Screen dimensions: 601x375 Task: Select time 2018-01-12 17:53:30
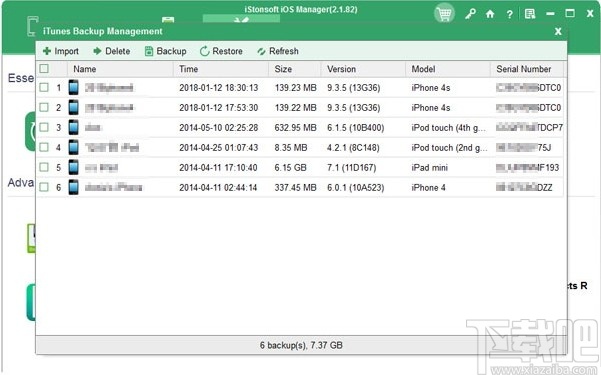click(x=218, y=108)
